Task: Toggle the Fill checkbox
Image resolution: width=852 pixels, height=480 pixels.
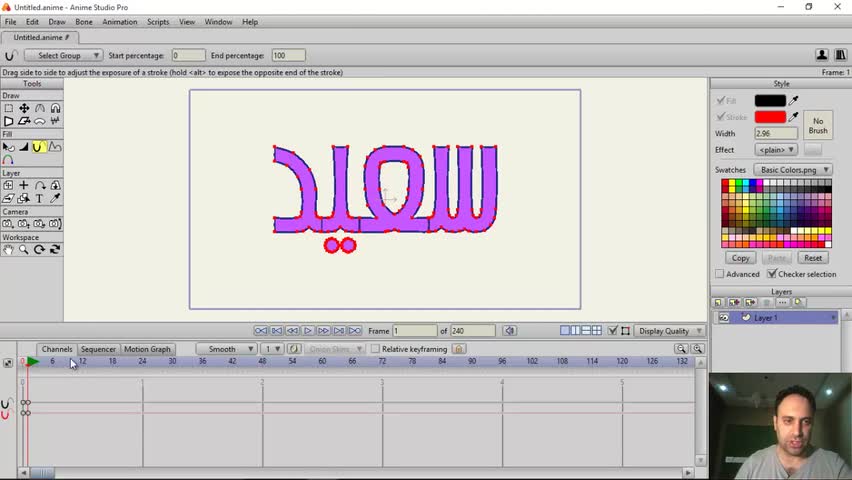Action: tap(721, 101)
